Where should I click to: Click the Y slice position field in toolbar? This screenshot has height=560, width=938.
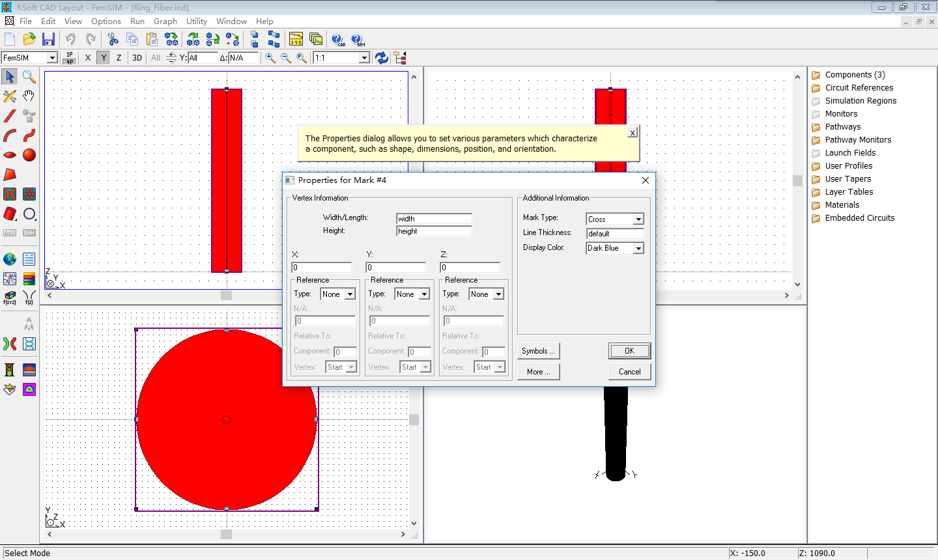(202, 58)
